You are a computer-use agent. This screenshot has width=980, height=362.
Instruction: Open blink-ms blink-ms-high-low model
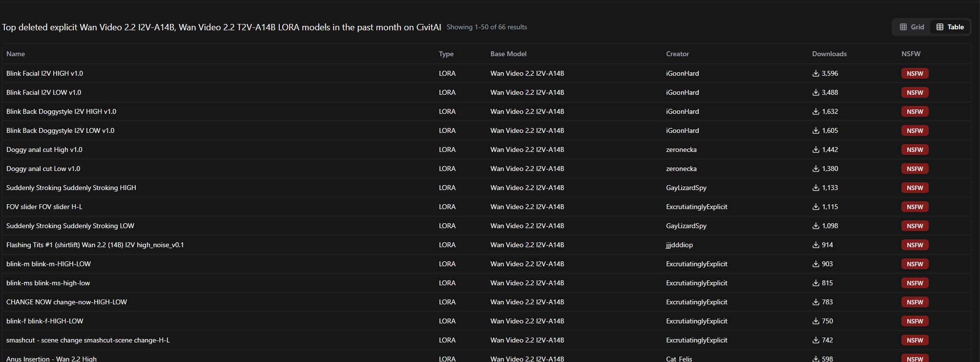[48, 283]
